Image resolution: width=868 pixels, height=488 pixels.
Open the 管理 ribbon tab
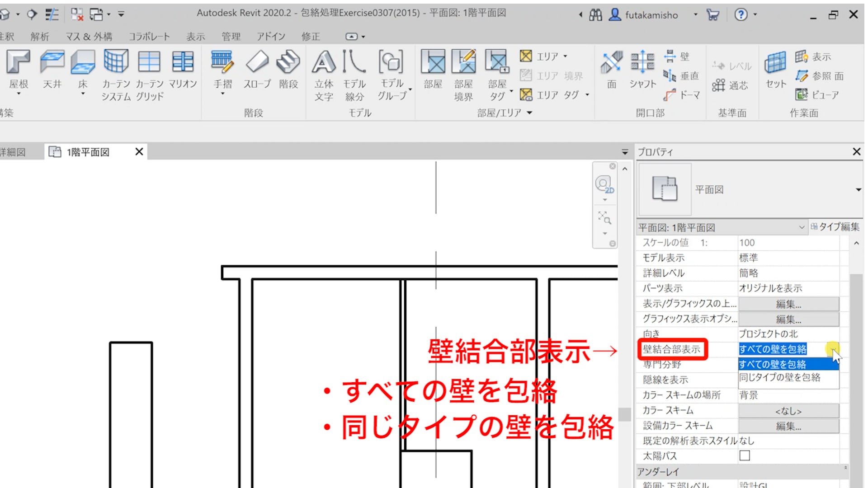231,37
